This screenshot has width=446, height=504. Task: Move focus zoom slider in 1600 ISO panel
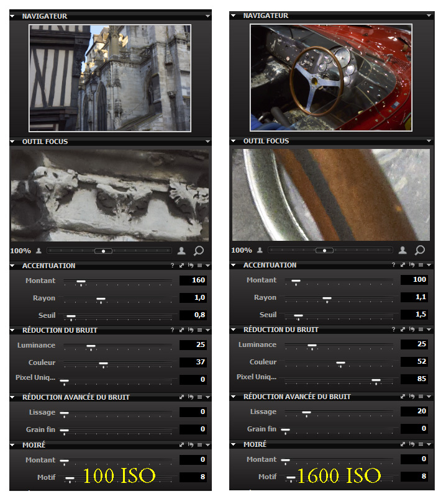(x=324, y=250)
